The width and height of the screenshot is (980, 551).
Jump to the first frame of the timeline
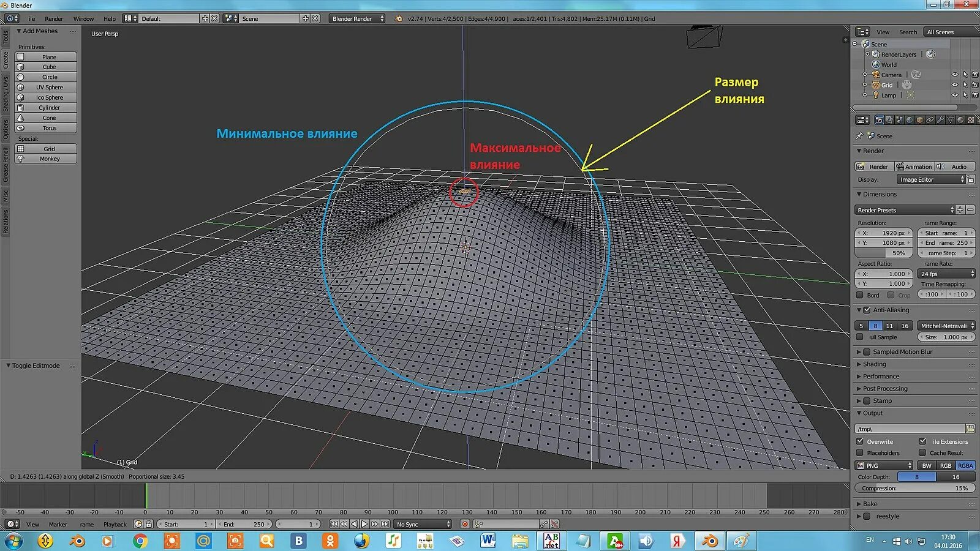(x=334, y=524)
